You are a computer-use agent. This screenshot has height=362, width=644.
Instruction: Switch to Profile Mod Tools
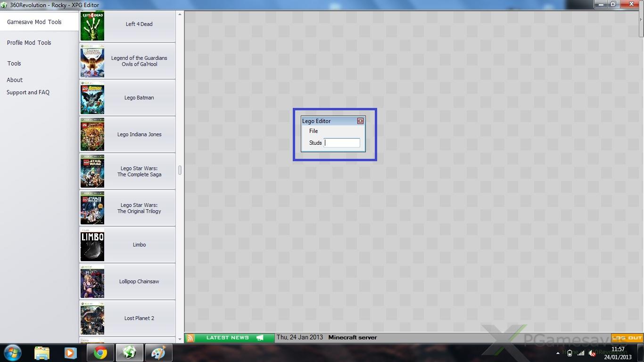tap(29, 43)
